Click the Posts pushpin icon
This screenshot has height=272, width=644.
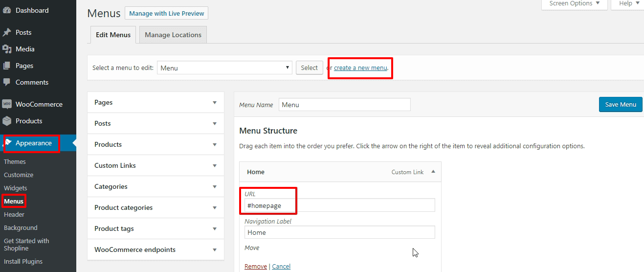[x=7, y=32]
